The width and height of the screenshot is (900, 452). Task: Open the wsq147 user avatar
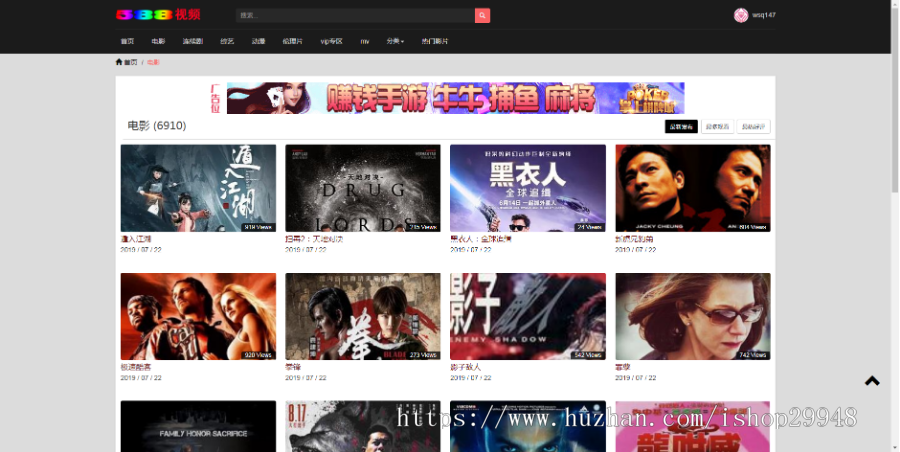click(x=741, y=16)
